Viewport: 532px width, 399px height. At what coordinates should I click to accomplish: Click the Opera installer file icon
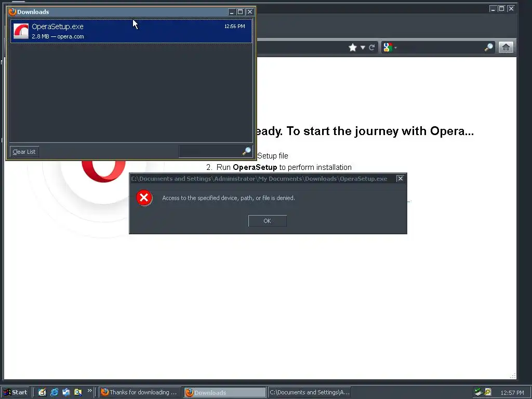[x=21, y=31]
